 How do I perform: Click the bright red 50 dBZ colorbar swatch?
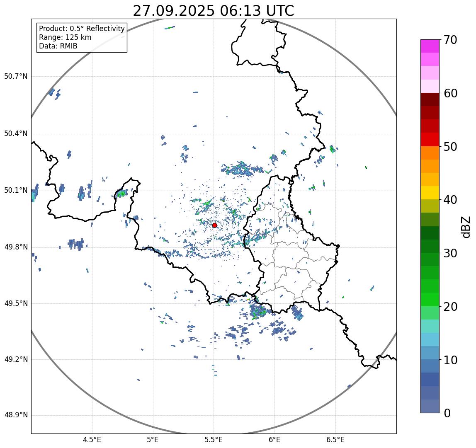coord(430,139)
